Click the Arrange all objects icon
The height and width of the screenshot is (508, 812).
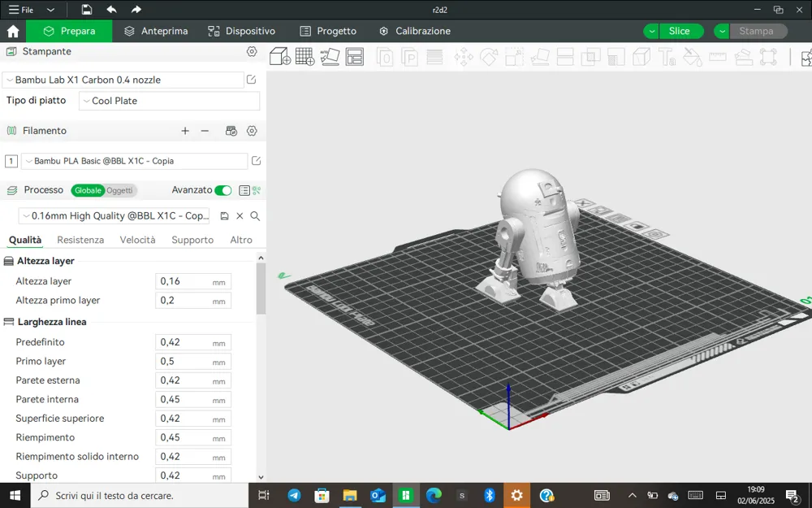[355, 57]
